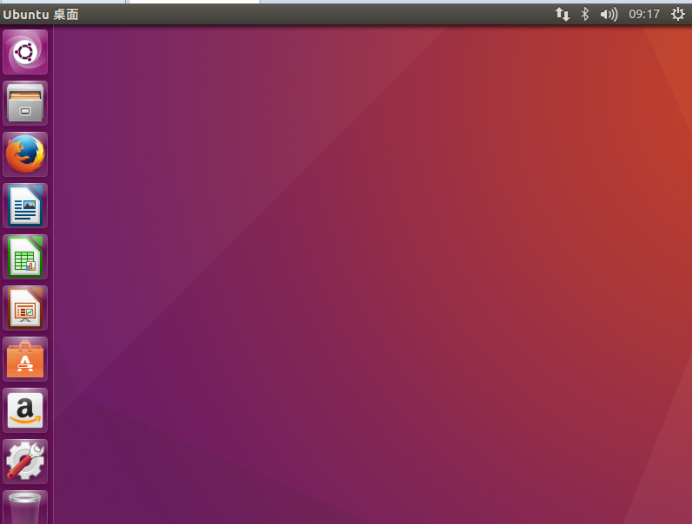This screenshot has width=692, height=525.
Task: Click the "Ubuntu 桌面" panel title
Action: pyautogui.click(x=41, y=15)
